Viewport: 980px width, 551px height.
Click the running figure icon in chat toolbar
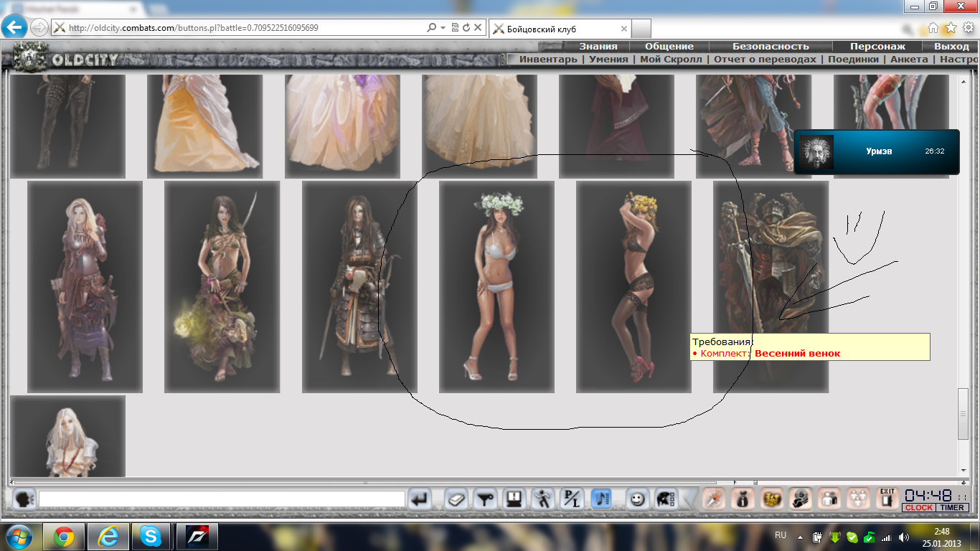tap(543, 499)
